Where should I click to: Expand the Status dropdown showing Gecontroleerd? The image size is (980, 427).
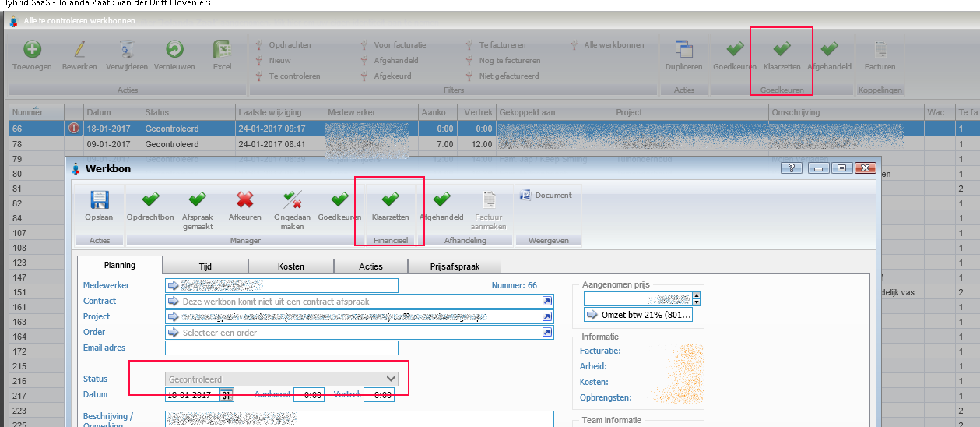tap(391, 379)
